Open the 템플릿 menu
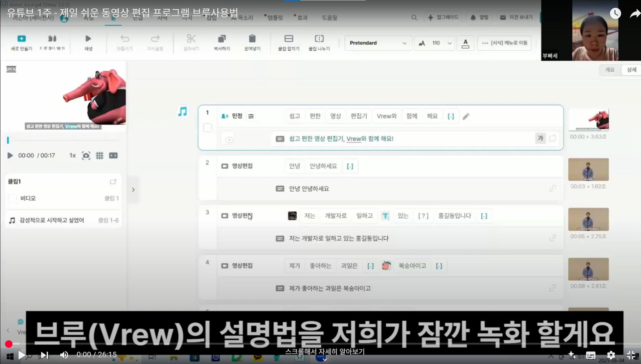The image size is (641, 364). tap(275, 18)
